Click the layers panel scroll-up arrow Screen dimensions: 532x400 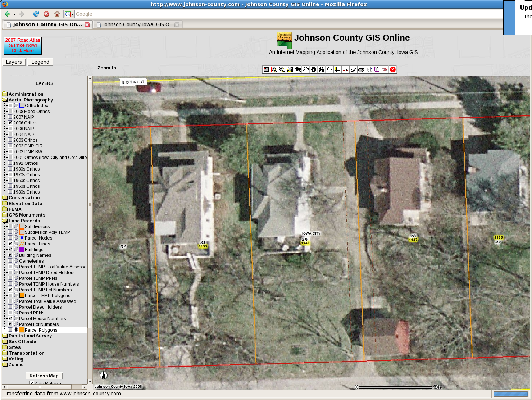point(90,78)
